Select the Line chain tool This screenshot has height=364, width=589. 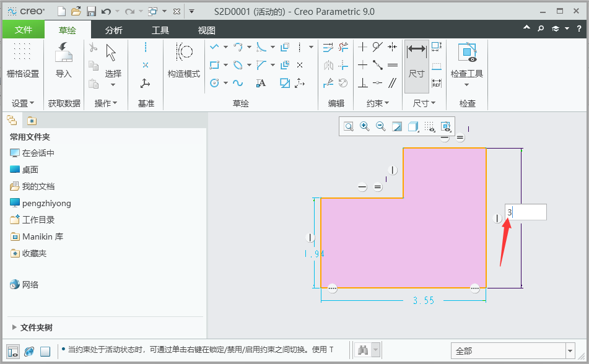click(214, 47)
